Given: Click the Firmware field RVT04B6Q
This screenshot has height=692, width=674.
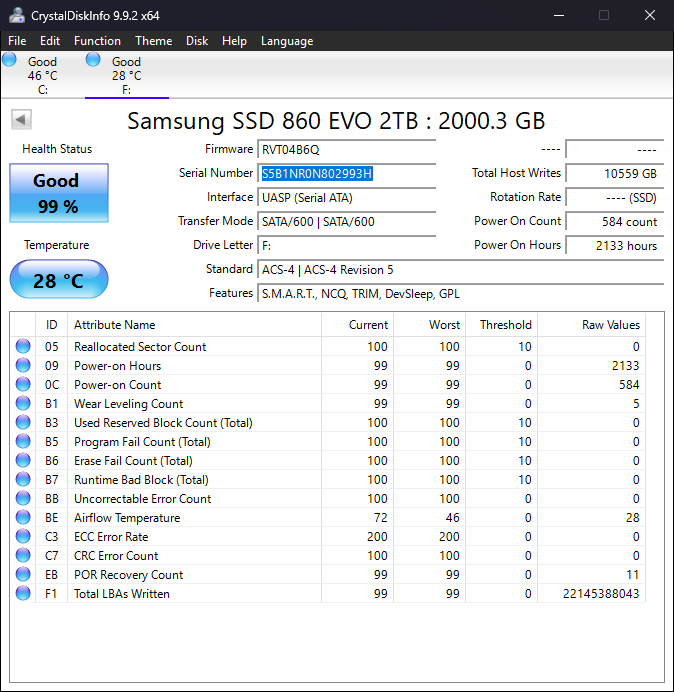Looking at the screenshot, I should pyautogui.click(x=346, y=150).
